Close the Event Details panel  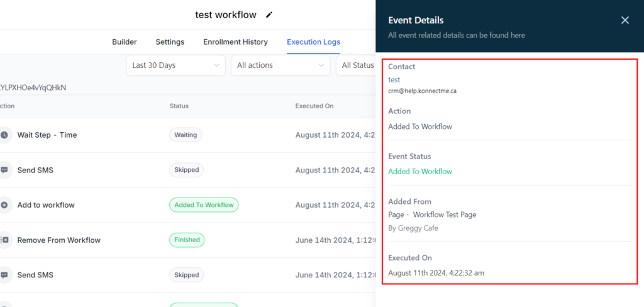[625, 20]
